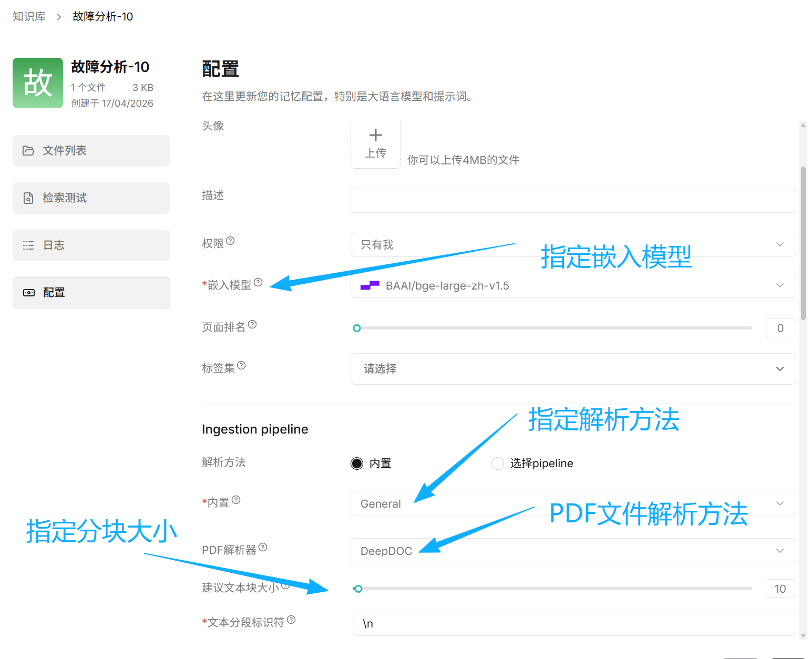Open the 文件列表 folder icon
The image size is (812, 659).
pos(28,151)
